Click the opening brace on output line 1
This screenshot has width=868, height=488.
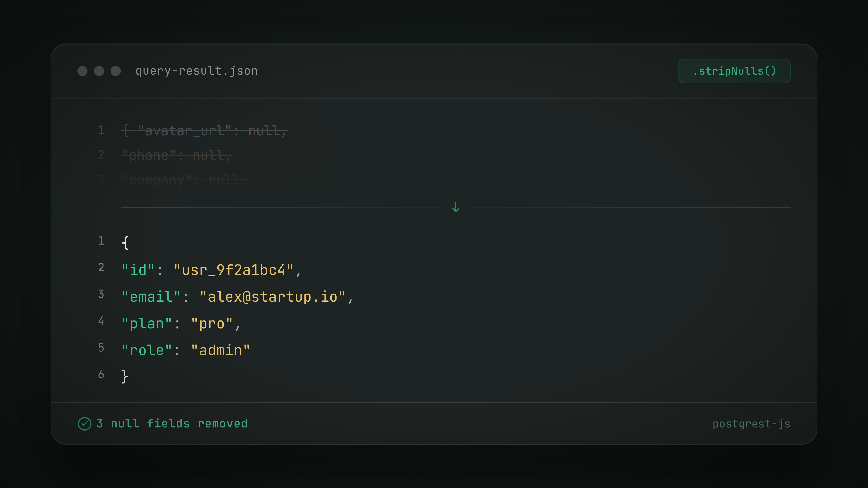pos(125,243)
